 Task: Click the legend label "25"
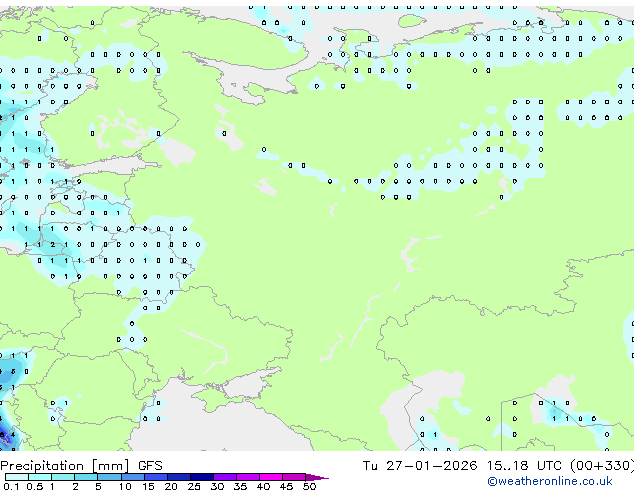point(194,486)
